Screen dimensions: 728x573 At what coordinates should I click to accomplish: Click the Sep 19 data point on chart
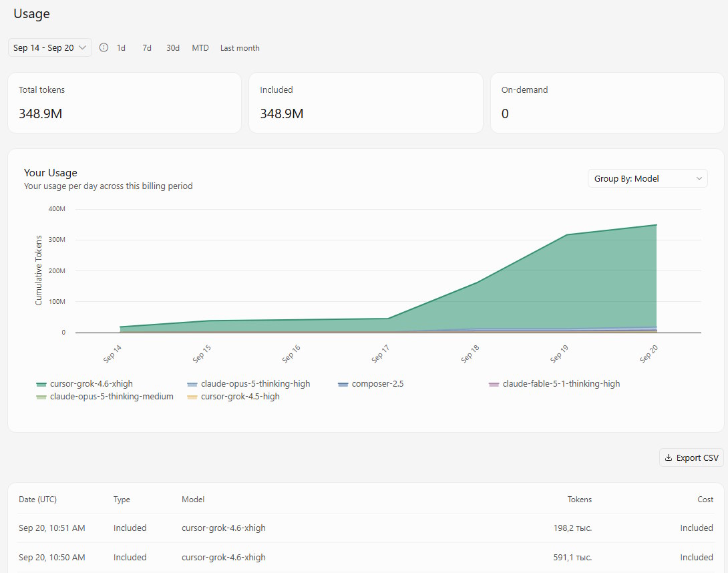coord(567,235)
